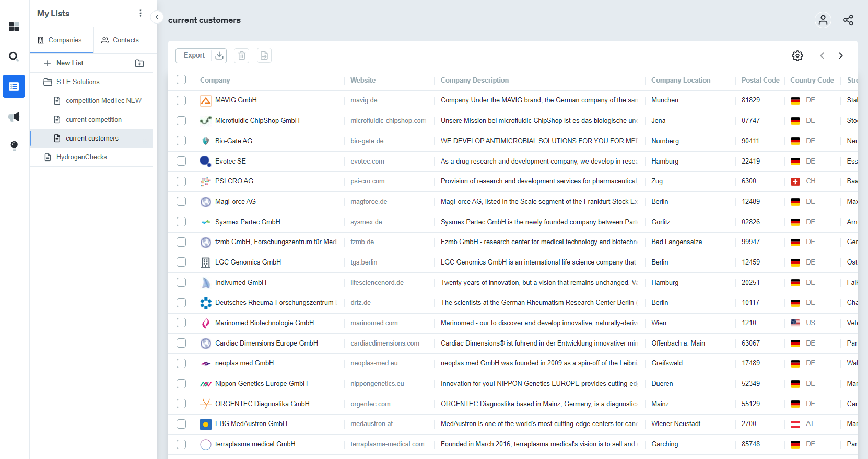Click the share icon
The image size is (868, 459).
click(848, 20)
